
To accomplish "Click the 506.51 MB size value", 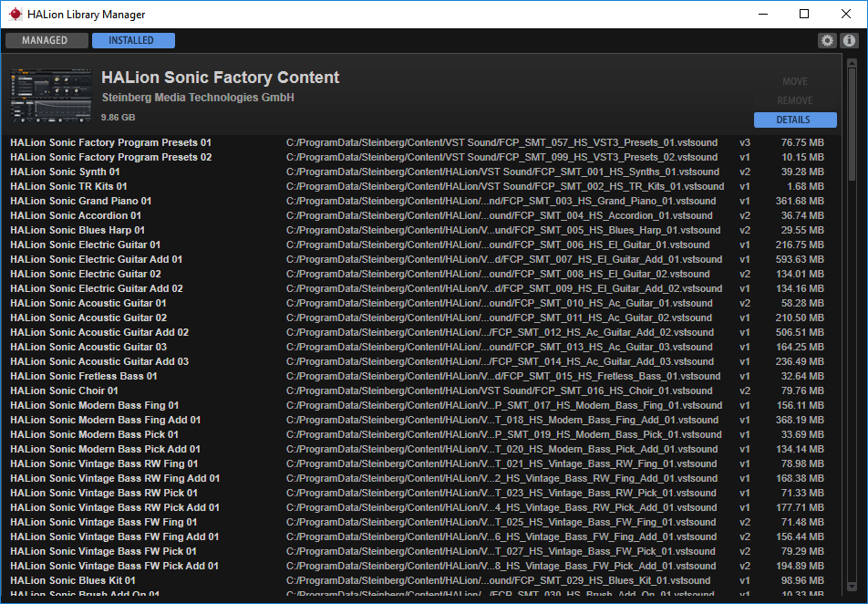I will tap(800, 332).
